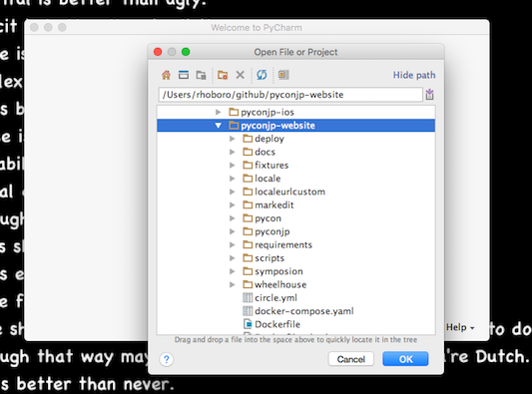Expand the pyconjp-ios folder

[219, 112]
